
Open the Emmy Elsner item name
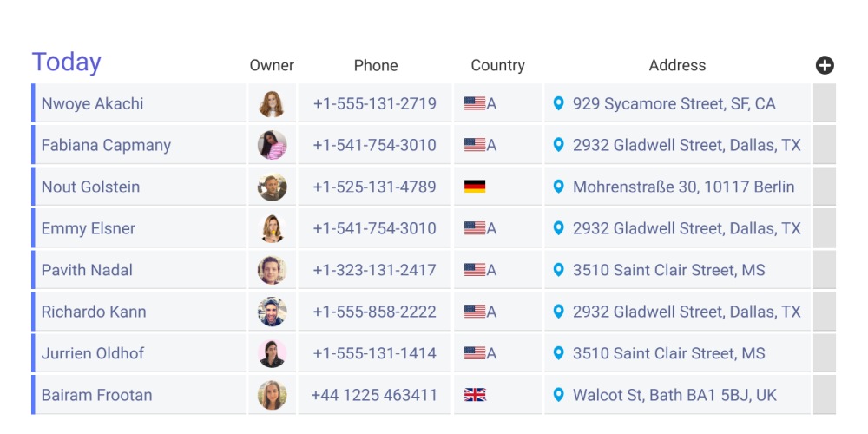89,228
